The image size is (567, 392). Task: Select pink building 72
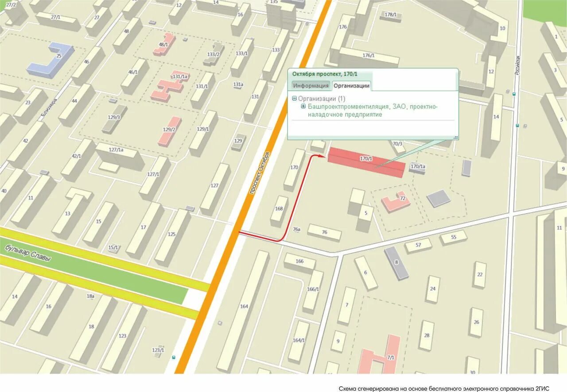tap(396, 201)
